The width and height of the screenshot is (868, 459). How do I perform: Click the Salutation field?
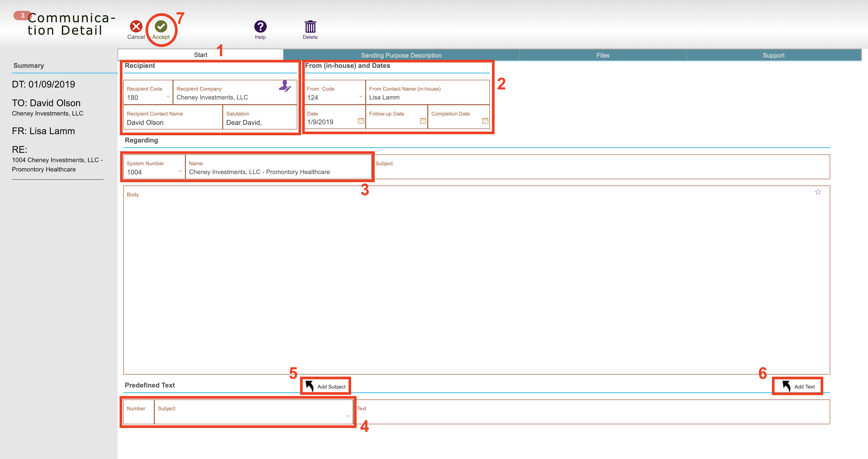tap(260, 117)
